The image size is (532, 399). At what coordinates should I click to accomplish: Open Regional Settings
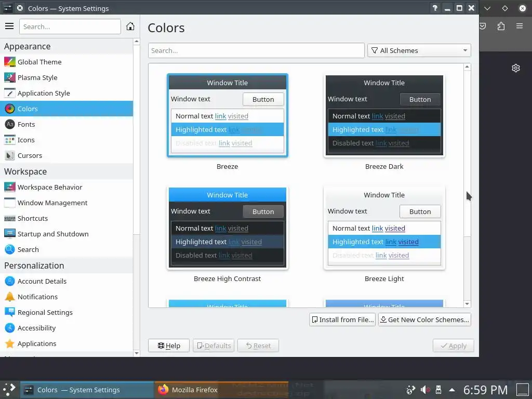(x=66, y=312)
